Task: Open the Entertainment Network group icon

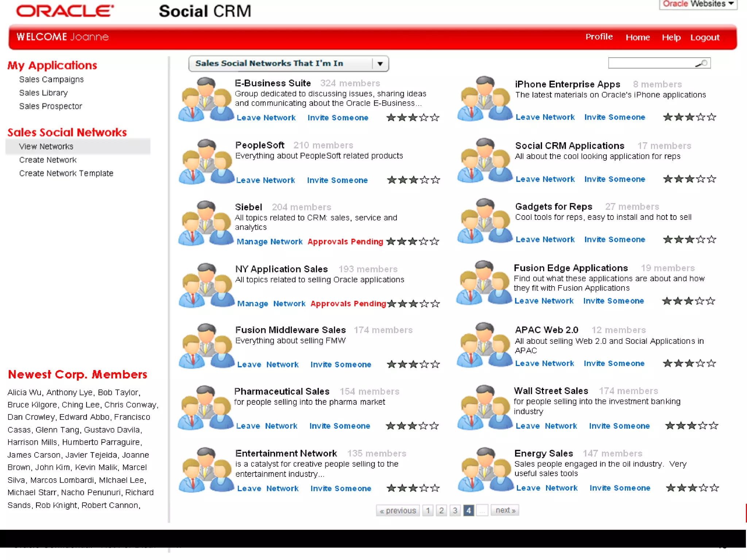Action: (x=206, y=470)
